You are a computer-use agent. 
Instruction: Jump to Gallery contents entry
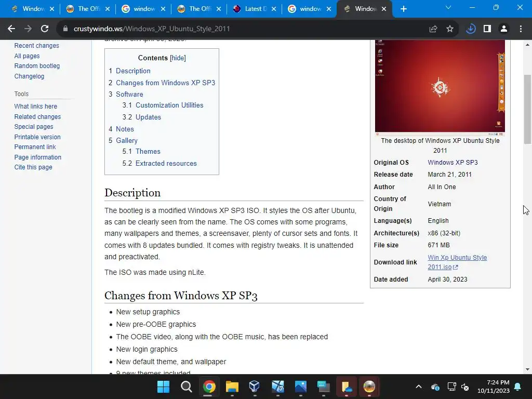[x=127, y=140]
